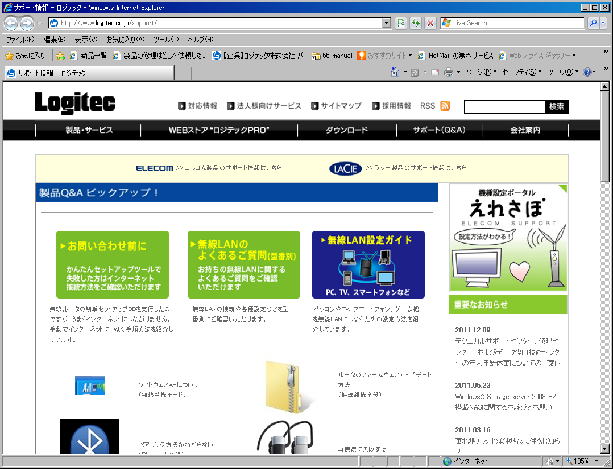Open the 表示(V) menu

(86, 39)
